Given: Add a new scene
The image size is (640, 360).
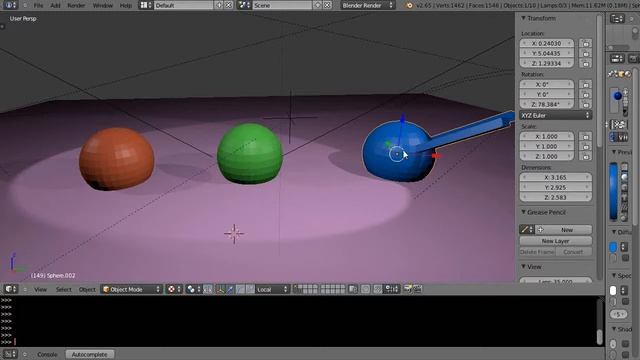Looking at the screenshot, I should [x=318, y=5].
